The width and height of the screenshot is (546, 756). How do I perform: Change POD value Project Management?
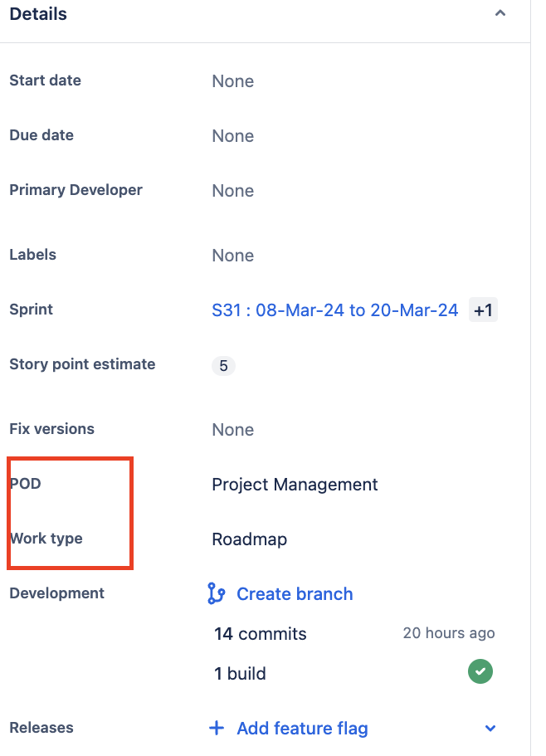pos(295,485)
